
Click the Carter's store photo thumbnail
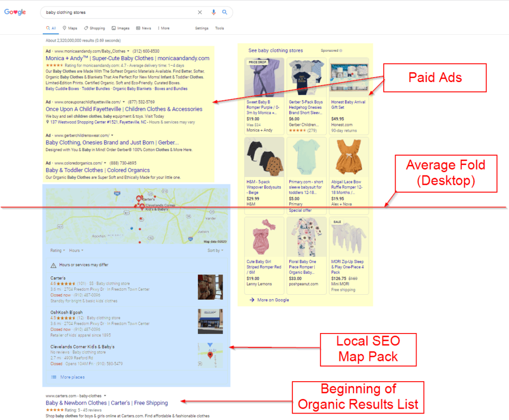210,287
